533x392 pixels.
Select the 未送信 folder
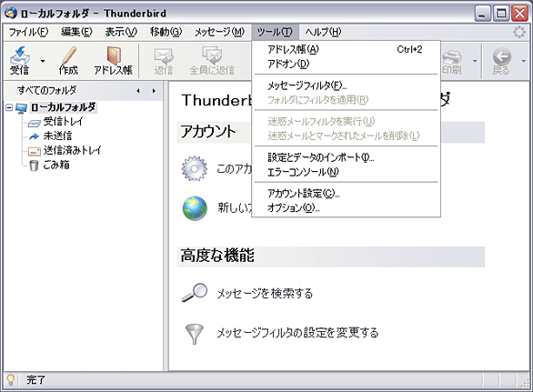[x=57, y=136]
